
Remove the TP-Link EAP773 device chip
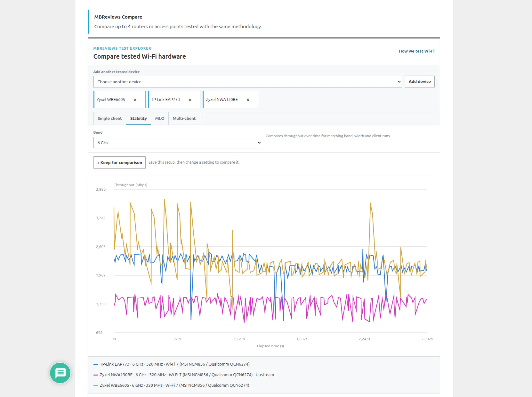(190, 100)
